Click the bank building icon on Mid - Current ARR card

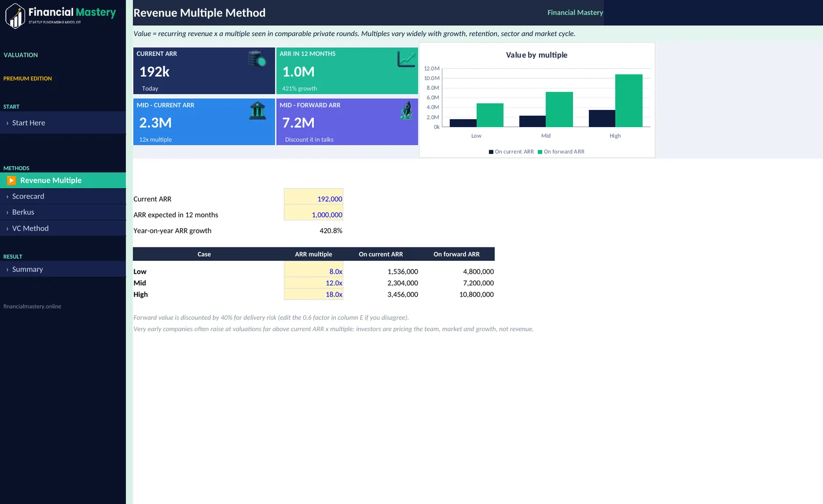(257, 110)
